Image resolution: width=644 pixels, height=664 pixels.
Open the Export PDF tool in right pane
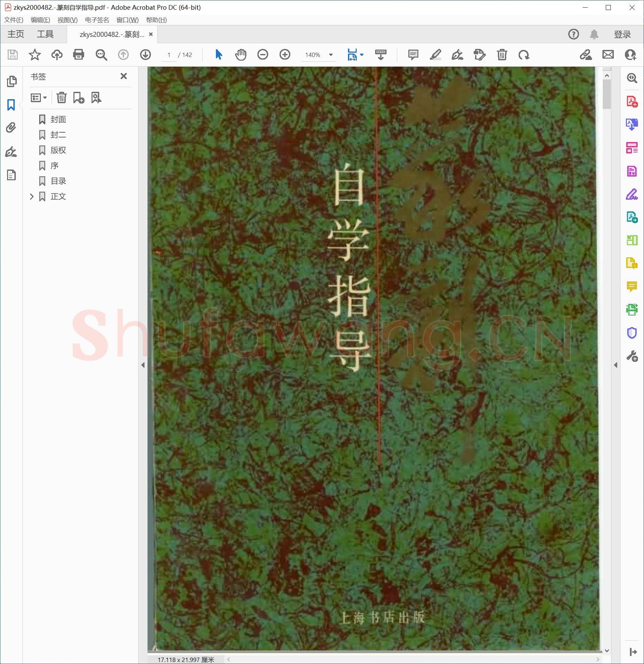coord(632,124)
